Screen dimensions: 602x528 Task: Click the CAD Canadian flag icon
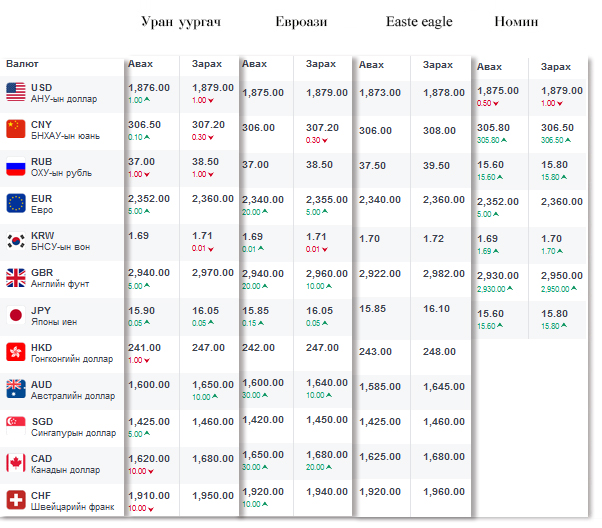coord(15,463)
